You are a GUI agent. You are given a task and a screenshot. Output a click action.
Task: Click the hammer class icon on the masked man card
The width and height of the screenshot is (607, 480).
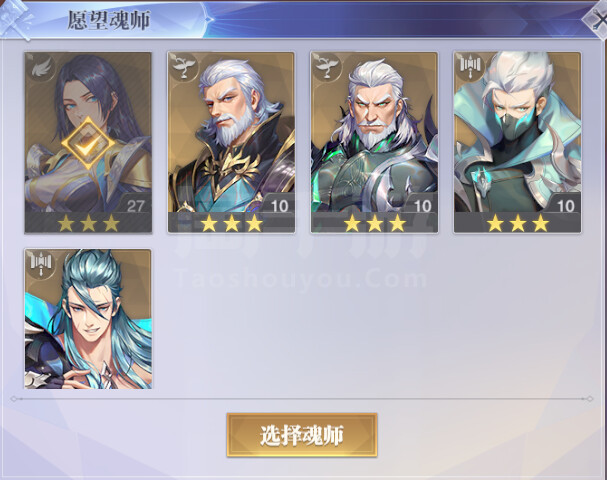[470, 67]
